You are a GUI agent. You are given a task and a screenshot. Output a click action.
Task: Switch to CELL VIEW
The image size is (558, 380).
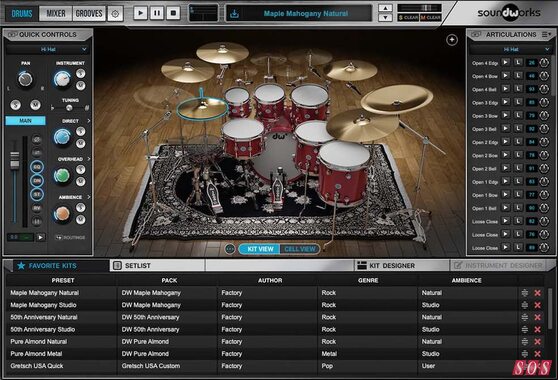[x=300, y=249]
